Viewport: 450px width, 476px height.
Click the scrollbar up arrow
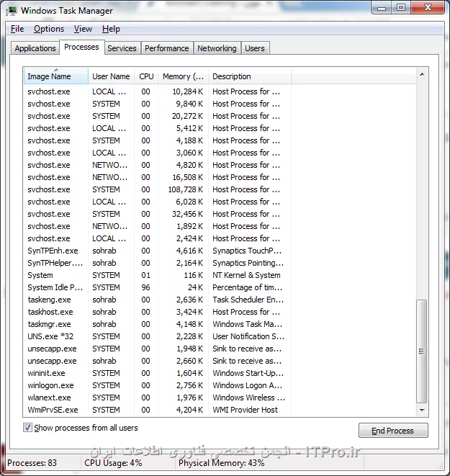(422, 74)
